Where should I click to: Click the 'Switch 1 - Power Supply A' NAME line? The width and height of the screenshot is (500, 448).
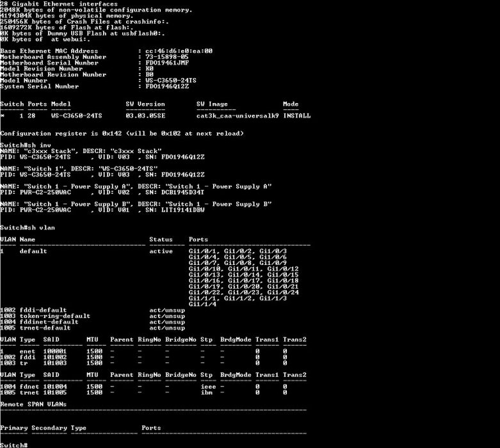(x=136, y=186)
